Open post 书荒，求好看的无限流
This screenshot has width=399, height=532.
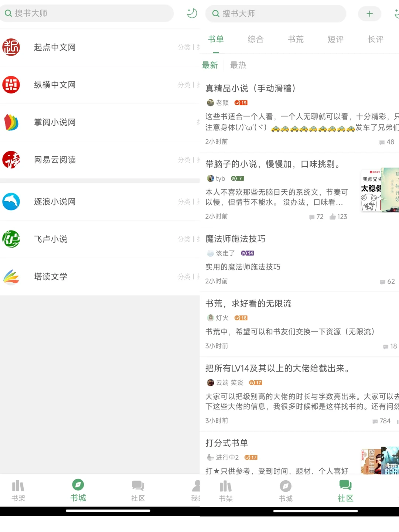point(248,304)
